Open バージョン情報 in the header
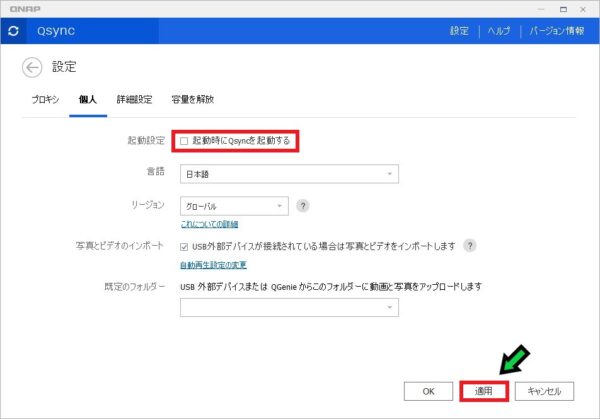 point(557,31)
